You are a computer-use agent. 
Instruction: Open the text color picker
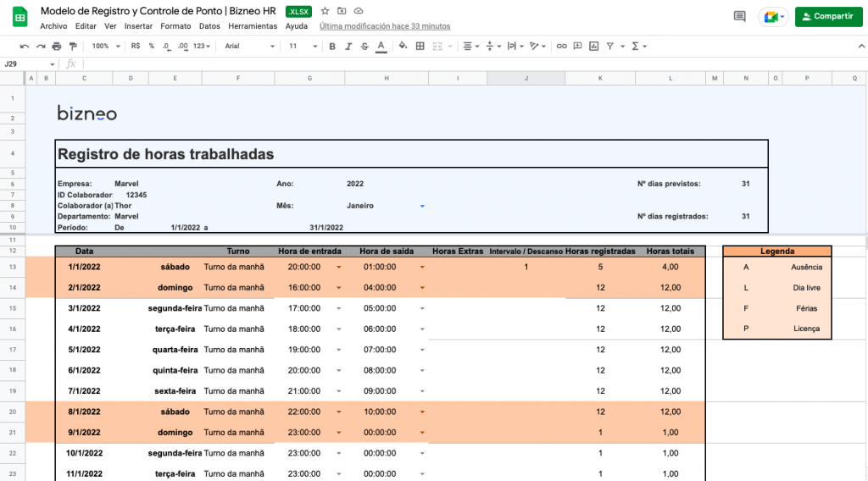point(381,47)
